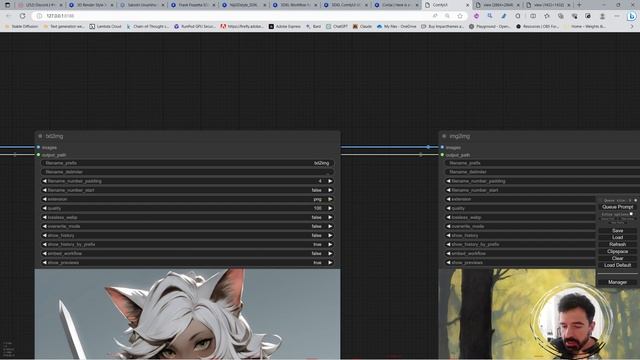
Task: Decrease filename_number_padding with left arrow on txt2img
Action: pyautogui.click(x=44, y=181)
